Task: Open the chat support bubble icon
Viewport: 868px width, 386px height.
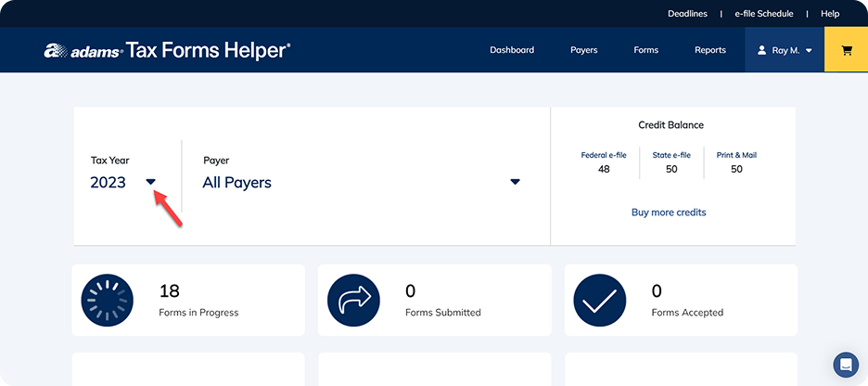Action: point(846,365)
